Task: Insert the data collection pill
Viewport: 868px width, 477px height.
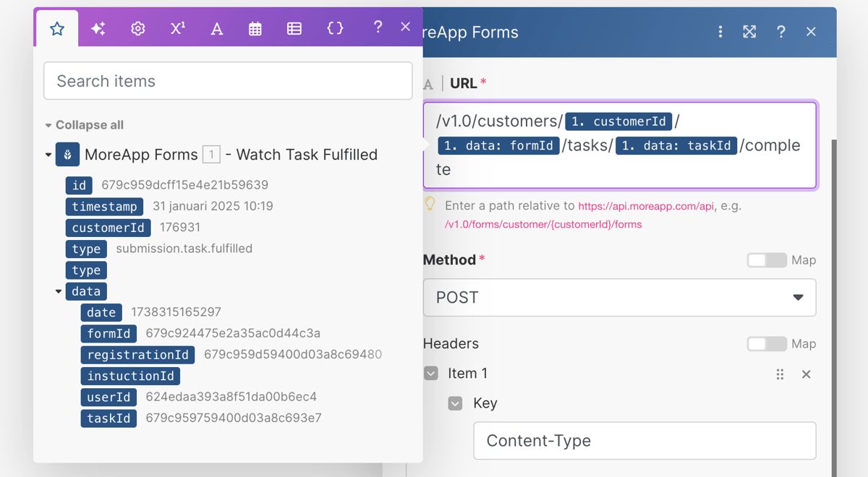Action: coord(86,291)
